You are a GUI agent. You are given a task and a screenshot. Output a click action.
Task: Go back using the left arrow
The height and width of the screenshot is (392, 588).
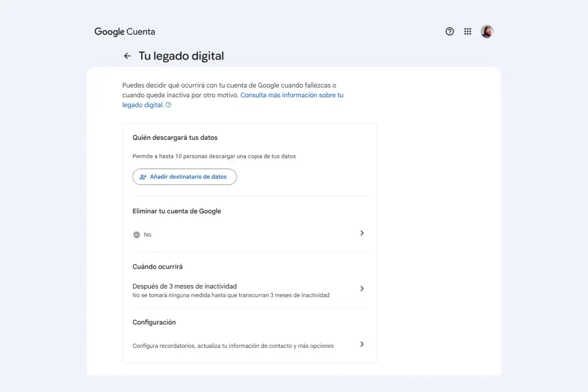[127, 56]
